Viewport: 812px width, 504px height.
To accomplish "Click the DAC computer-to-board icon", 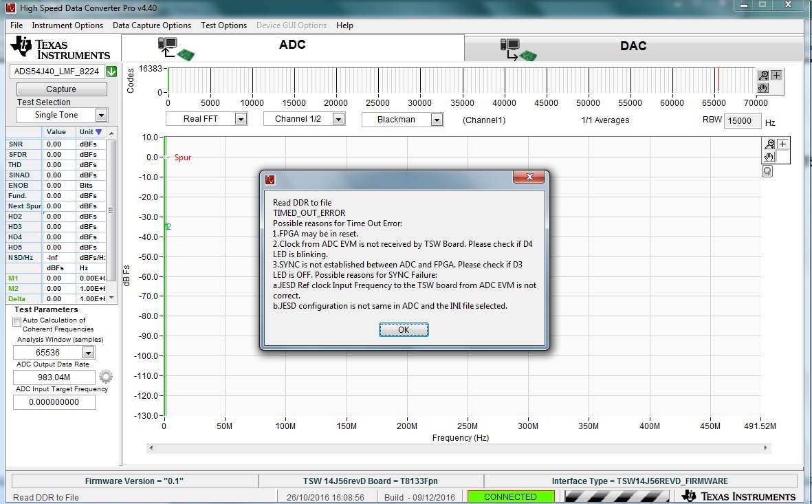I will pos(518,50).
